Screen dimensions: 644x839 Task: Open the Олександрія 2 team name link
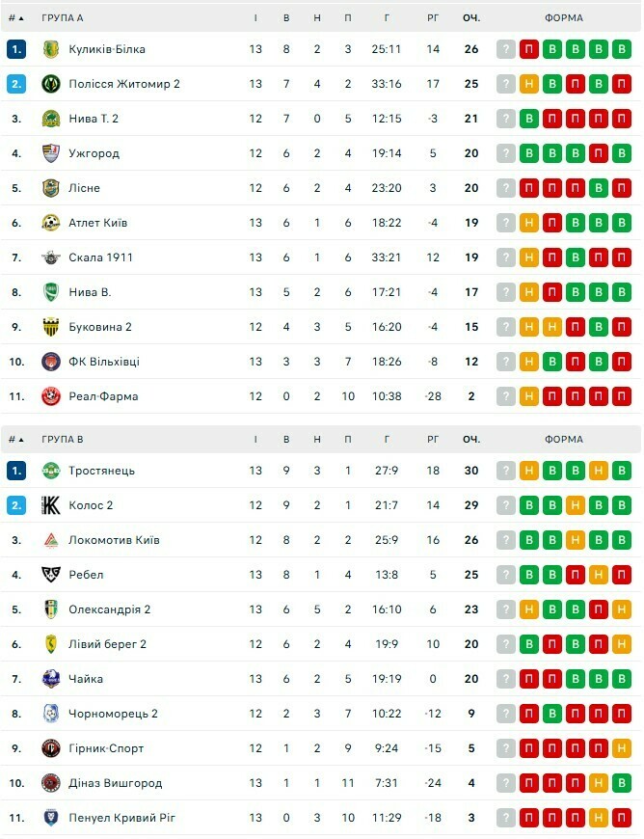tap(109, 609)
